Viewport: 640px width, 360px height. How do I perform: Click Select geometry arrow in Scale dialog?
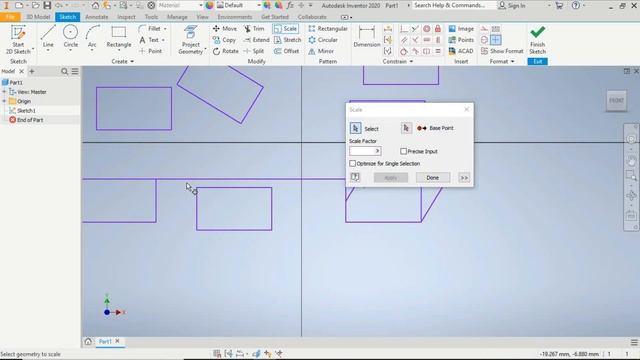(x=355, y=128)
